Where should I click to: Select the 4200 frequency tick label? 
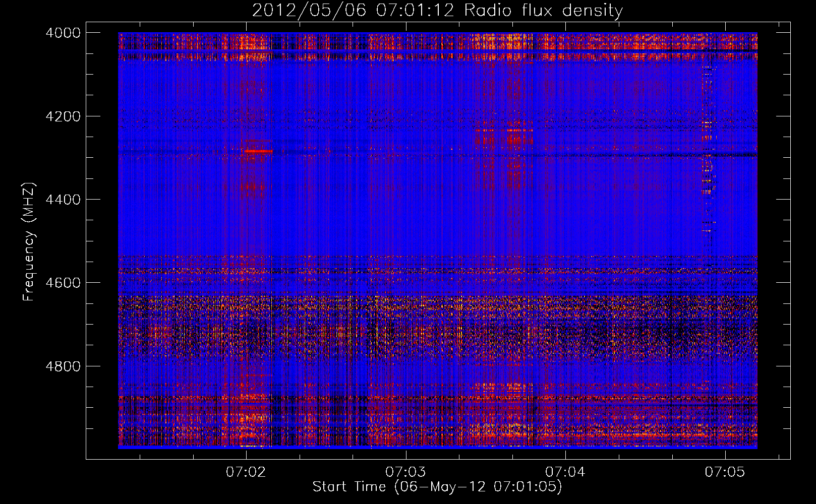pyautogui.click(x=63, y=116)
